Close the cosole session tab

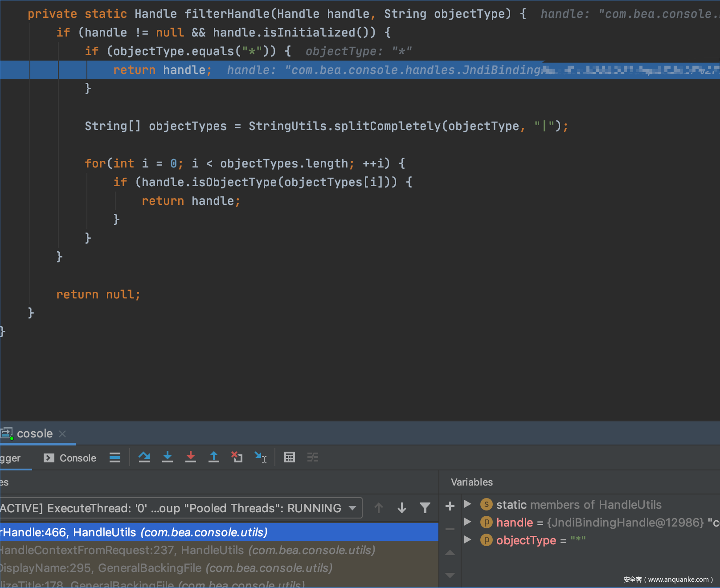point(62,434)
